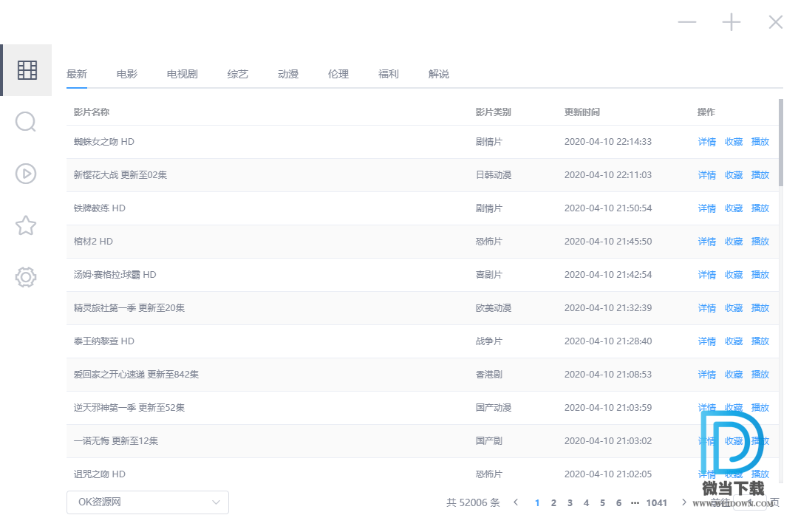This screenshot has width=798, height=532.
Task: Select the 电视剧 category tab
Action: pyautogui.click(x=183, y=74)
